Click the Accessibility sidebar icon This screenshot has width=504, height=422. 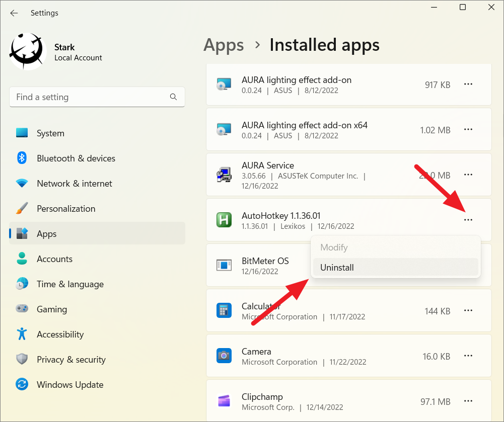[22, 334]
